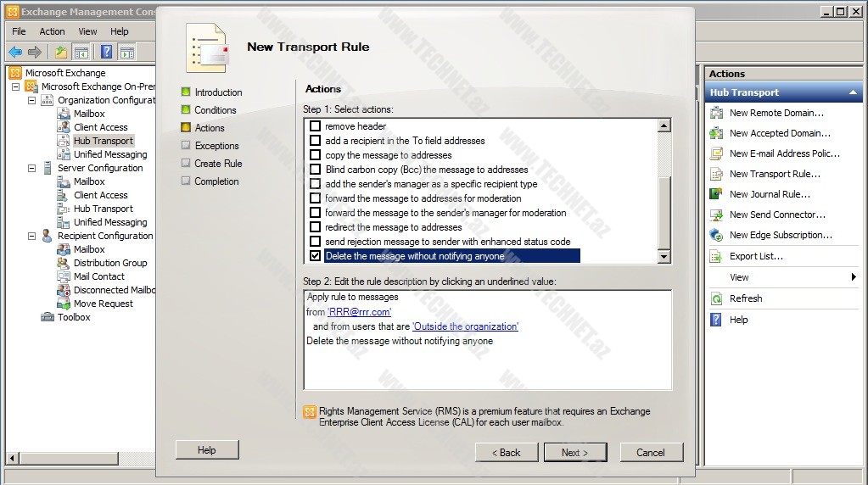Uncheck 'Delete the message without notifying anyone'

tap(315, 255)
